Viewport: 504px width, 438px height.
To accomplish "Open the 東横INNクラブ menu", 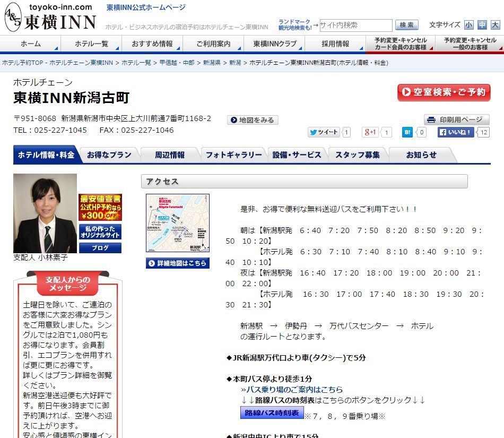I will click(x=274, y=44).
